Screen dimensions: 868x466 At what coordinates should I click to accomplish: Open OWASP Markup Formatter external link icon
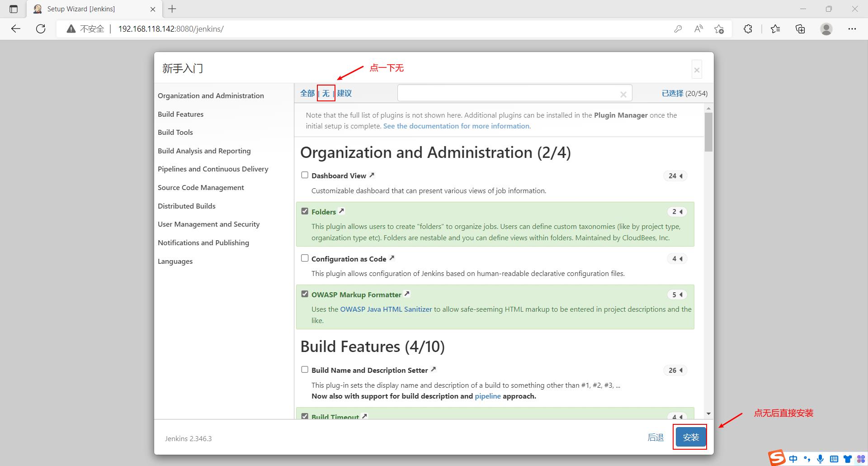click(x=407, y=294)
